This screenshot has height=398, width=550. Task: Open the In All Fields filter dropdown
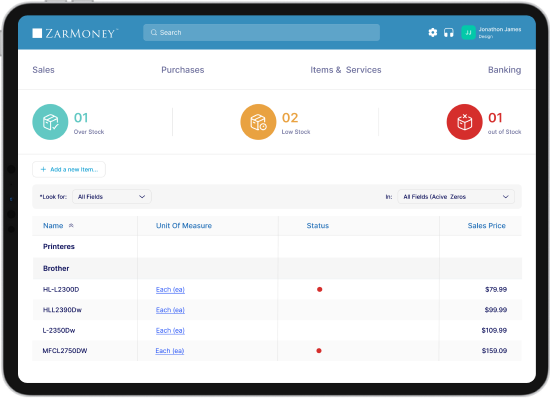(x=456, y=197)
